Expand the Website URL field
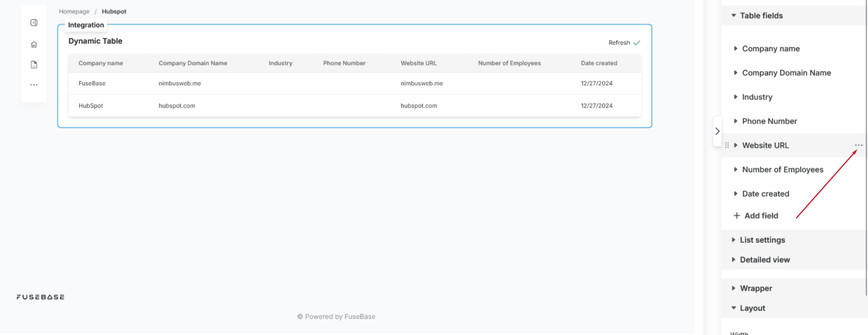Viewport: 868px width, 335px height. [735, 145]
